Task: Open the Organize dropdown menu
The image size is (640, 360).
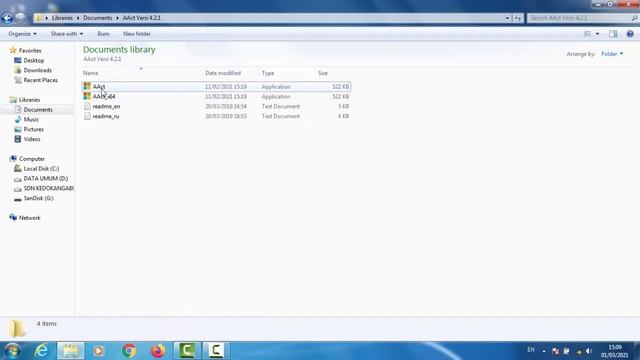Action: point(22,34)
